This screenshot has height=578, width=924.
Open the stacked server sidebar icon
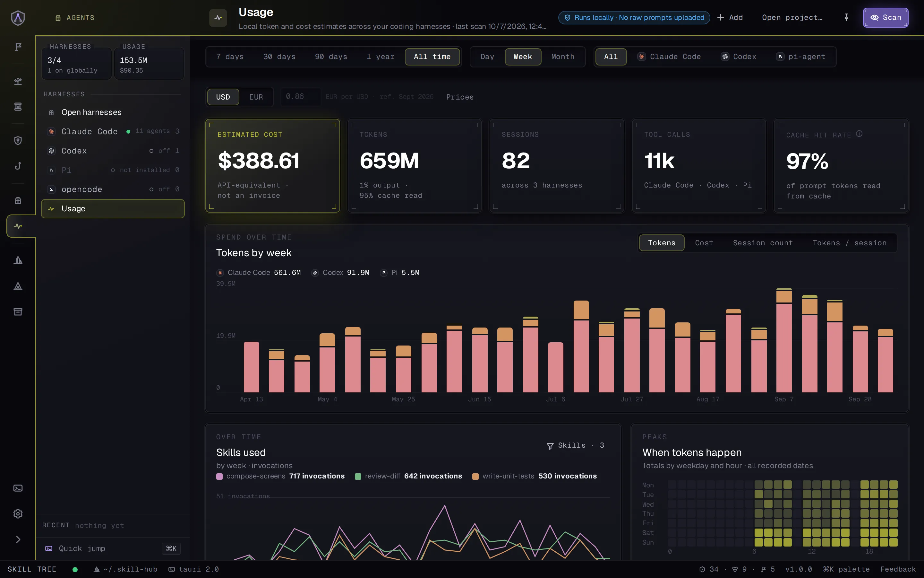pos(18,106)
